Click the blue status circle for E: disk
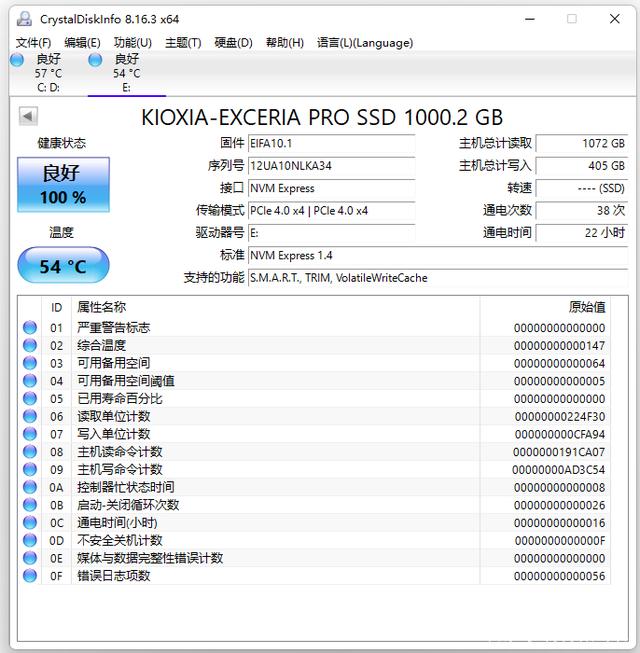Screen dimensions: 640x653 point(95,60)
